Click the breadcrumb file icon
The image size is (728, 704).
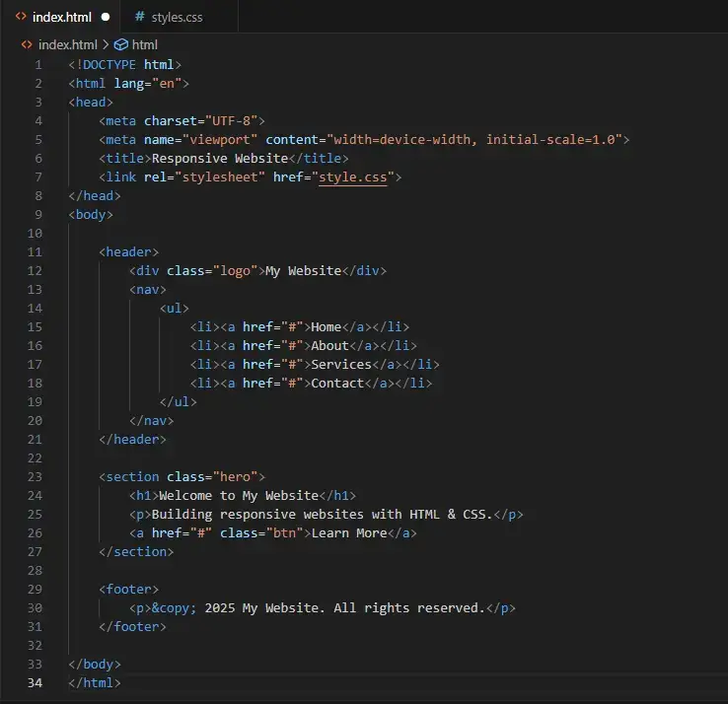point(27,44)
